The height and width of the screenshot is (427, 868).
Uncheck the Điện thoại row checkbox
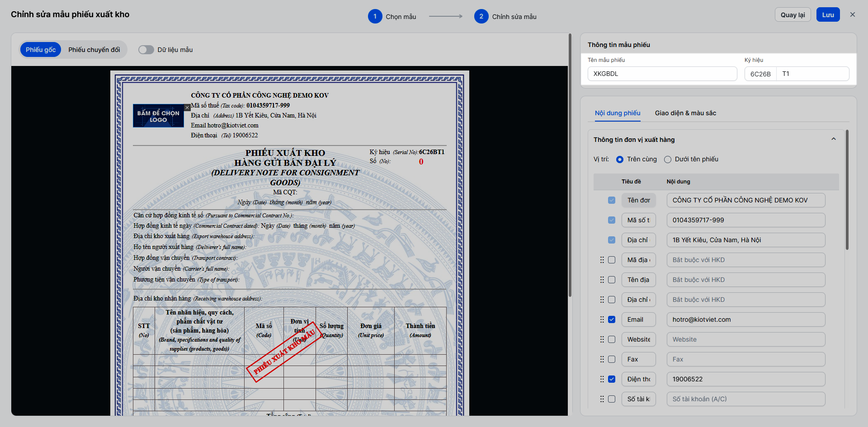[612, 379]
